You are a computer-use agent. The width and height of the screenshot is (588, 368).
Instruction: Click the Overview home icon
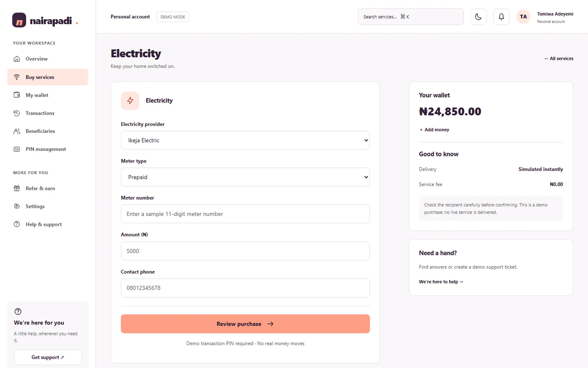pyautogui.click(x=17, y=59)
